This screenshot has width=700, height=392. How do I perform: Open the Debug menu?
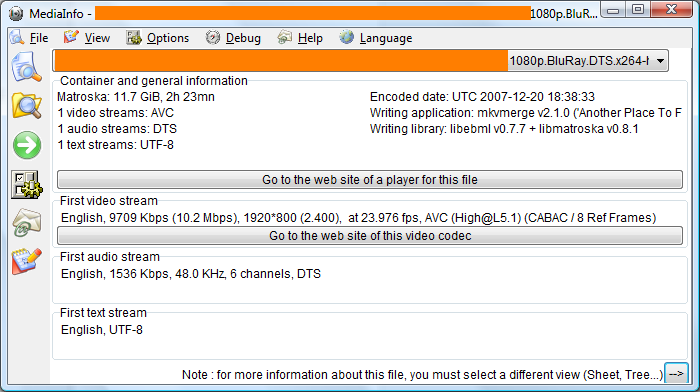243,38
